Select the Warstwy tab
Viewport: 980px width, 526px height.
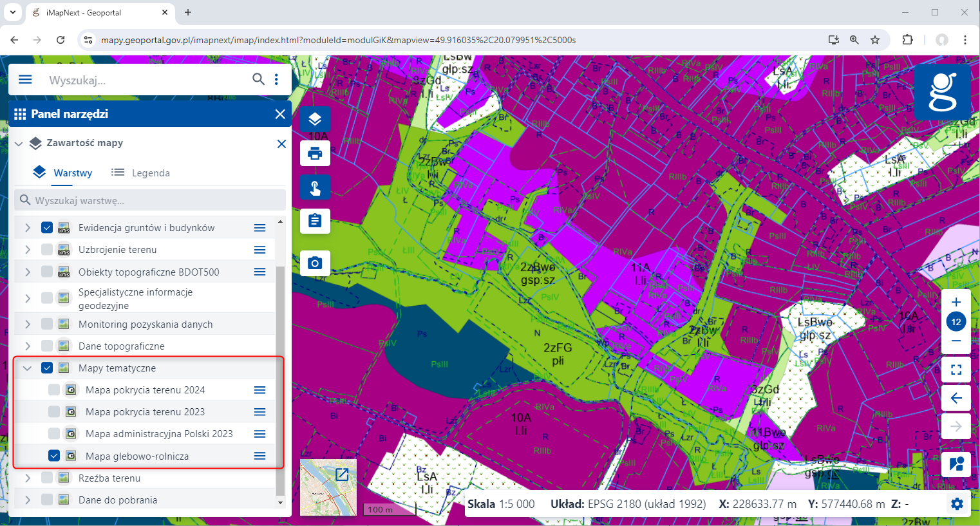[63, 173]
